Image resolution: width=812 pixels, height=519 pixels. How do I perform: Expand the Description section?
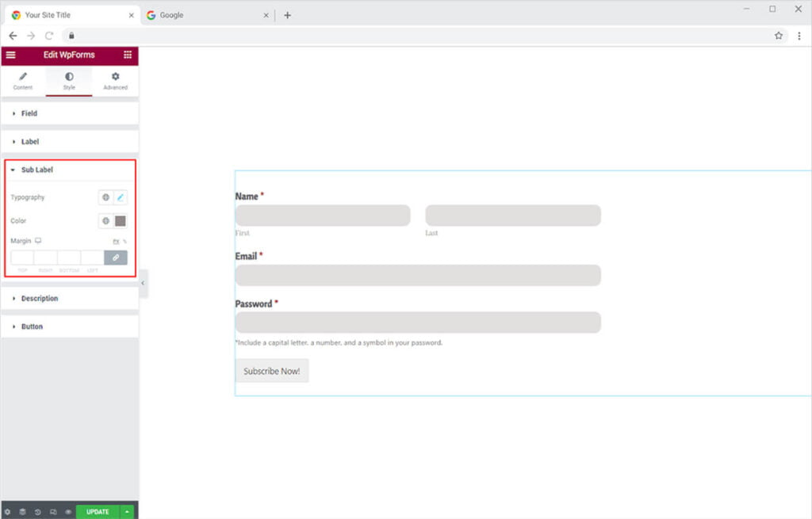[x=39, y=299]
